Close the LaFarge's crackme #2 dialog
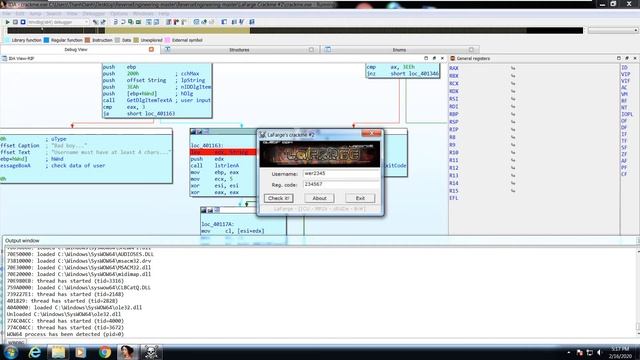This screenshot has height=360, width=640. coord(371,133)
